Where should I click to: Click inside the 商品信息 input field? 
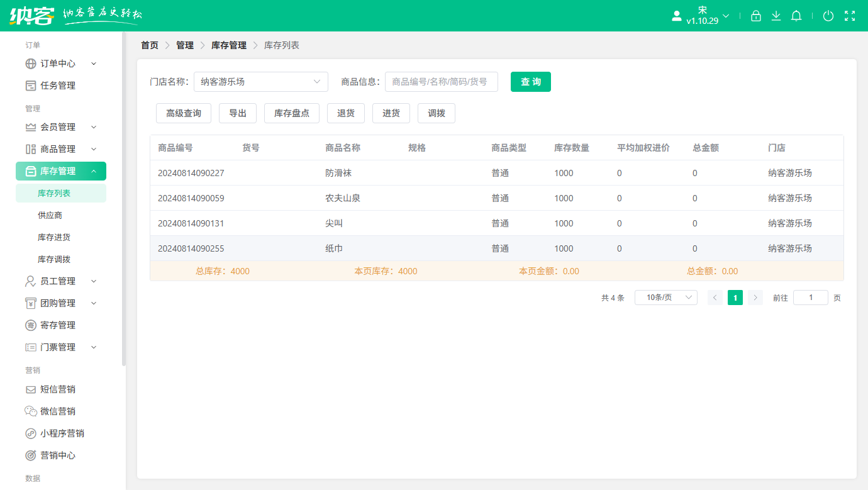442,81
